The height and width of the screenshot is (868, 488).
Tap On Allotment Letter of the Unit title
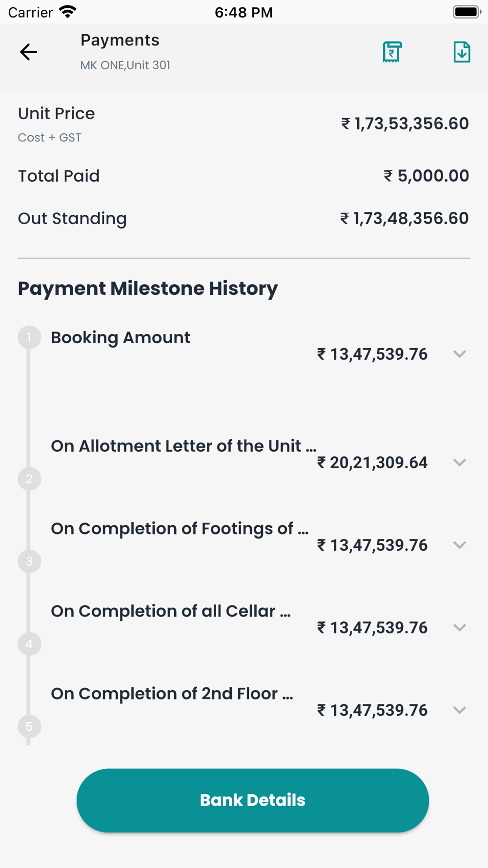[183, 446]
